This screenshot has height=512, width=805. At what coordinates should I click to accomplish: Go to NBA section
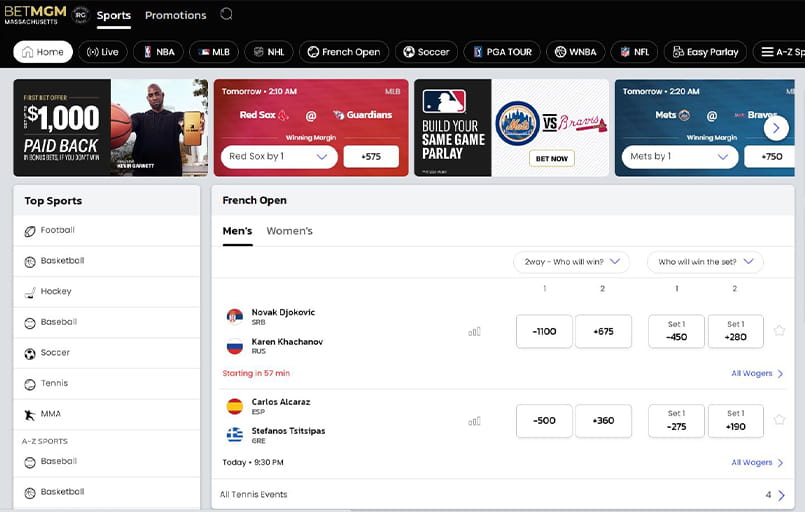[158, 52]
